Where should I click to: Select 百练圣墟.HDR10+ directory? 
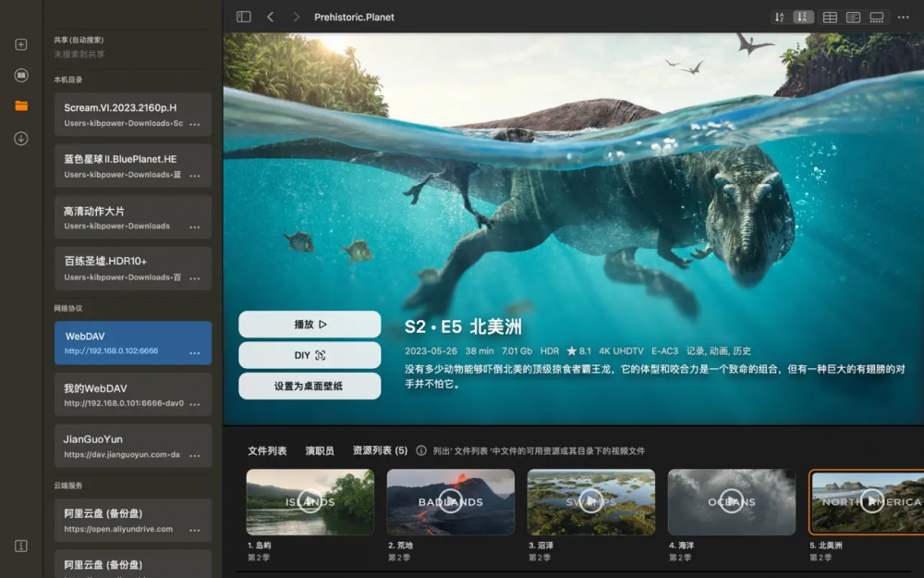132,268
